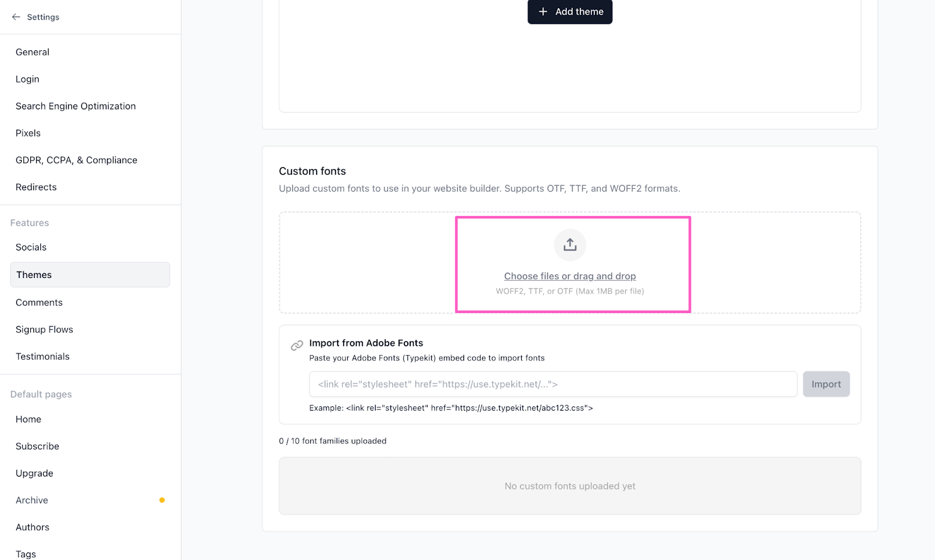935x560 pixels.
Task: Click the orange dot next to Archive
Action: pyautogui.click(x=162, y=500)
